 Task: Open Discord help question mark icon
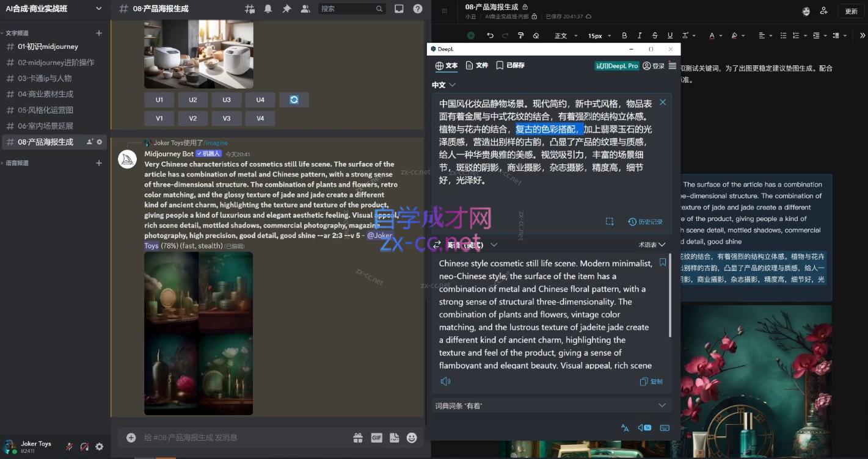418,9
